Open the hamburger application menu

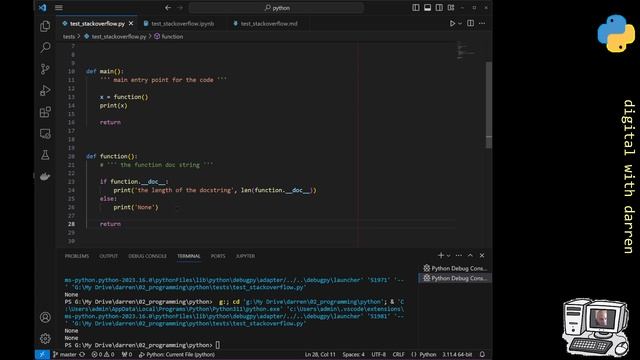(x=59, y=7)
